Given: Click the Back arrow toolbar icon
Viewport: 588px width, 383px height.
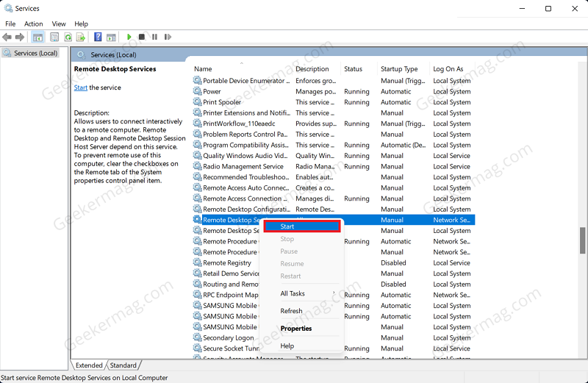Looking at the screenshot, I should click(x=7, y=37).
